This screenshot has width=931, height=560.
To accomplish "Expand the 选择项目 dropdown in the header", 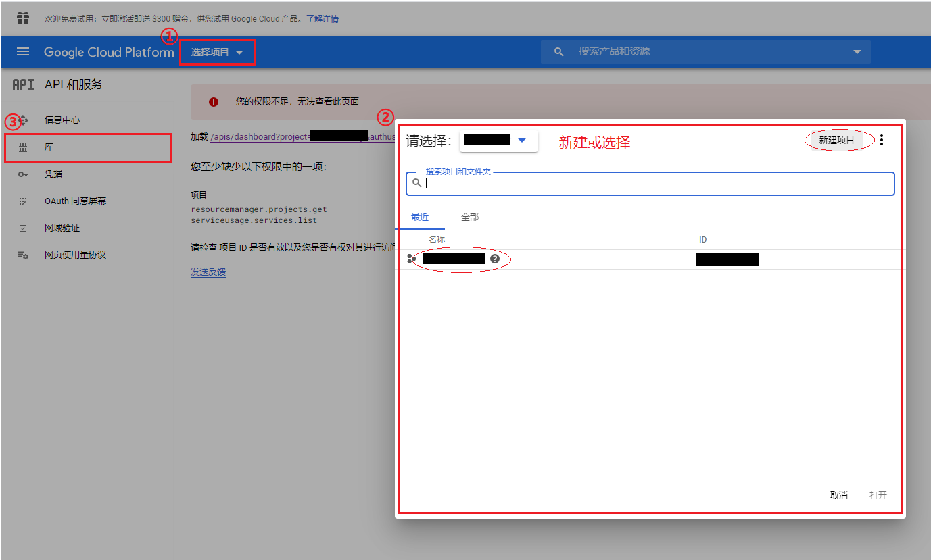I will click(217, 51).
